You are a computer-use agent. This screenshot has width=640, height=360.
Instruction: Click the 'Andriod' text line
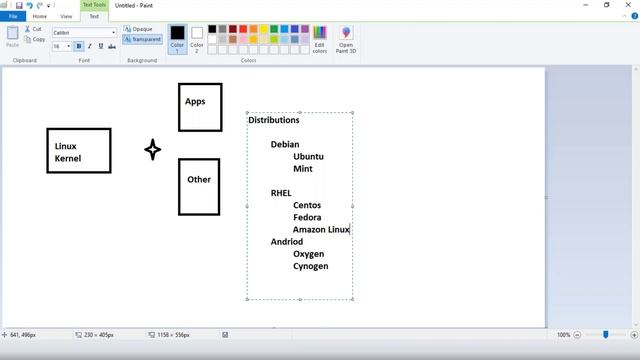(287, 242)
